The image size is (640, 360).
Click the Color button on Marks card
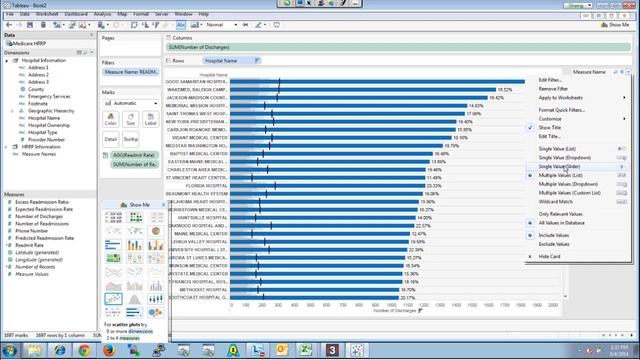click(111, 120)
